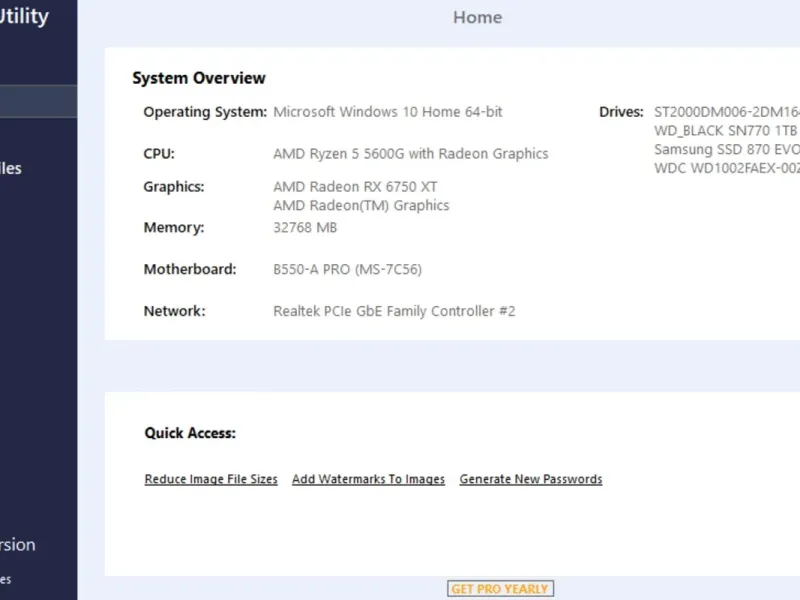Open Add Watermarks To Images link
The image size is (800, 600).
pyautogui.click(x=368, y=479)
